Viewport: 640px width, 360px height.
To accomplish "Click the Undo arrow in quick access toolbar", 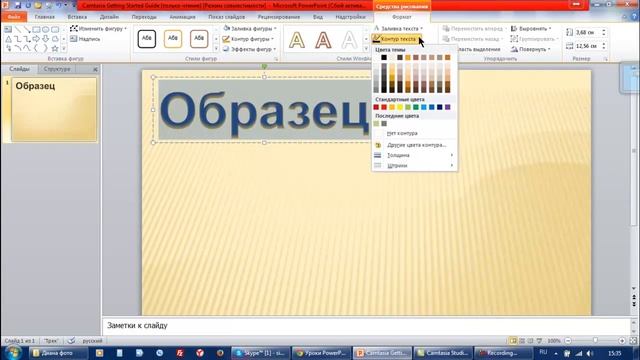I will [59, 5].
